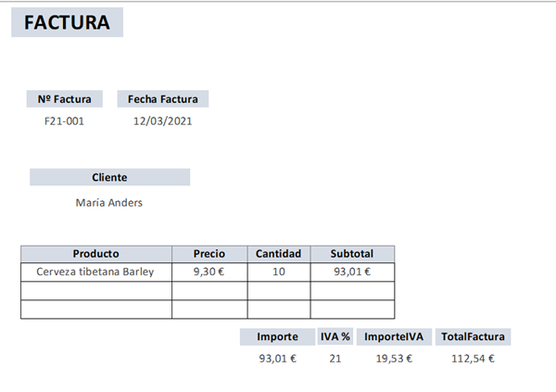
Task: Click the IVA percentage value 21
Action: pos(335,359)
